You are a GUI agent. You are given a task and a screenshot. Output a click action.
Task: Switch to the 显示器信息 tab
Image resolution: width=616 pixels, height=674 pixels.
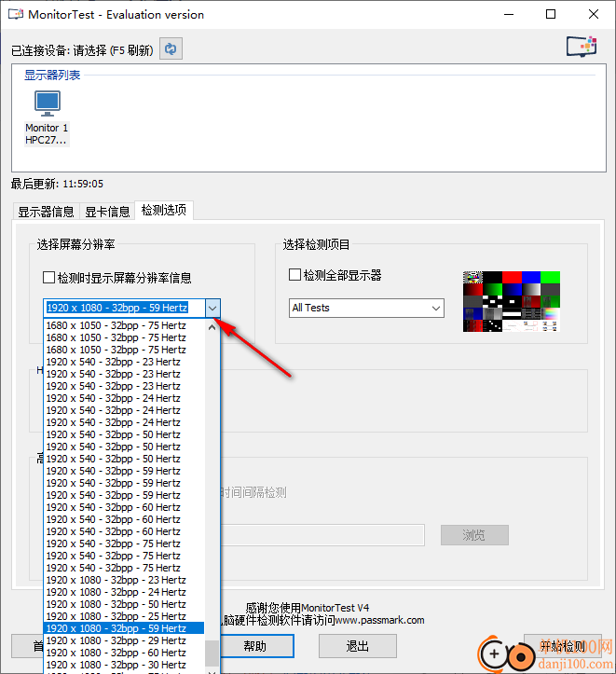pyautogui.click(x=46, y=212)
